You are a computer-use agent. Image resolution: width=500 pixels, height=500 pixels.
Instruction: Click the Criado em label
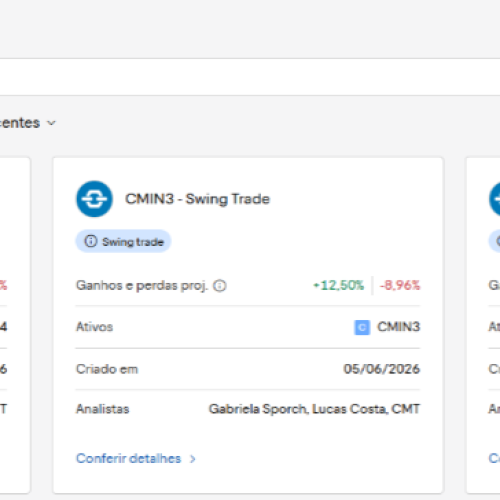107,369
